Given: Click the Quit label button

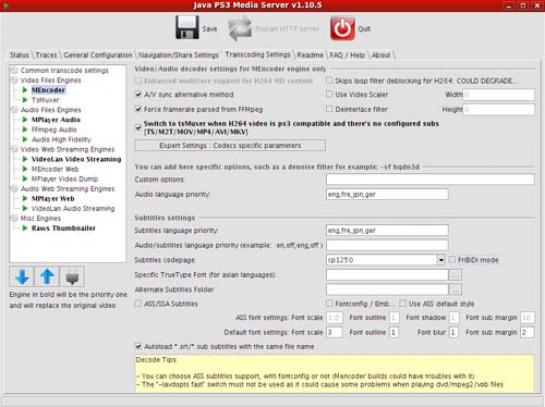Looking at the screenshot, I should tap(364, 29).
